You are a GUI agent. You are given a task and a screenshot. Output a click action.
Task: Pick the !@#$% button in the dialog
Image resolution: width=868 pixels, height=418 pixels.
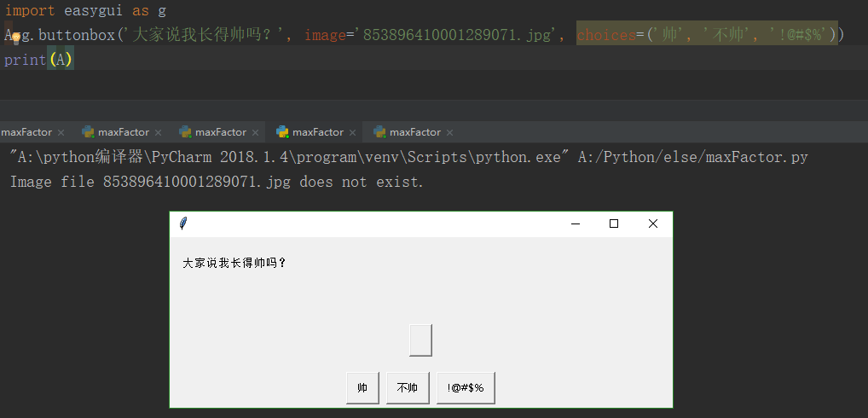pos(466,388)
